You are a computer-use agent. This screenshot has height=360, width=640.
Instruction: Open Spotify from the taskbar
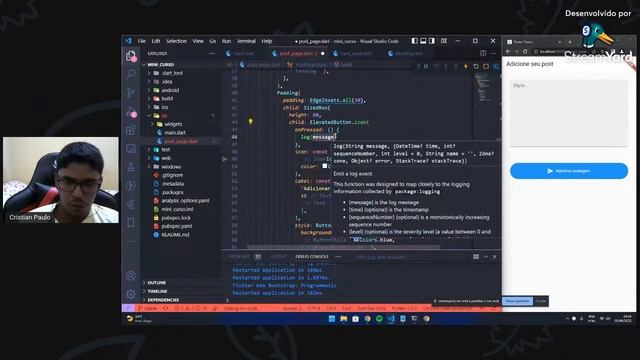point(379,319)
